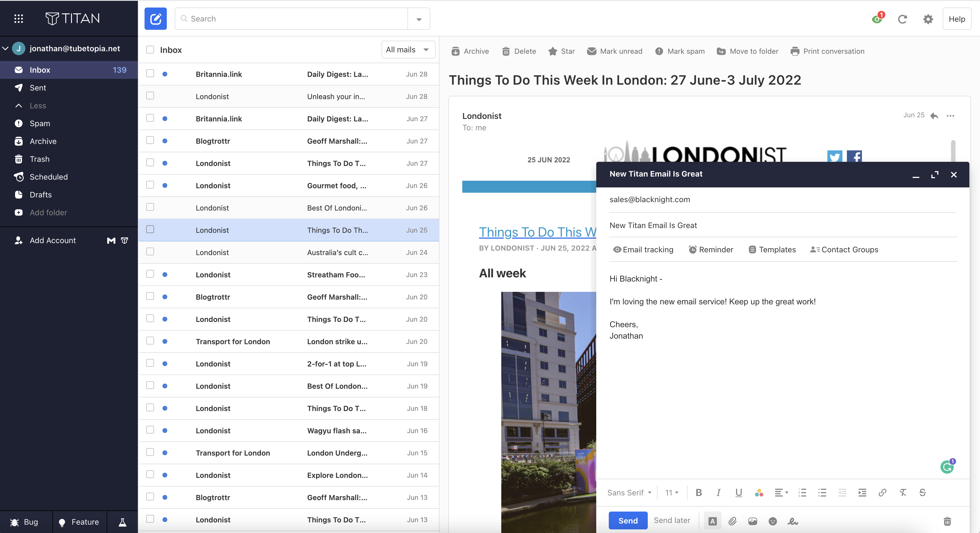Click the building photo in the email
The height and width of the screenshot is (533, 980).
pos(549,412)
